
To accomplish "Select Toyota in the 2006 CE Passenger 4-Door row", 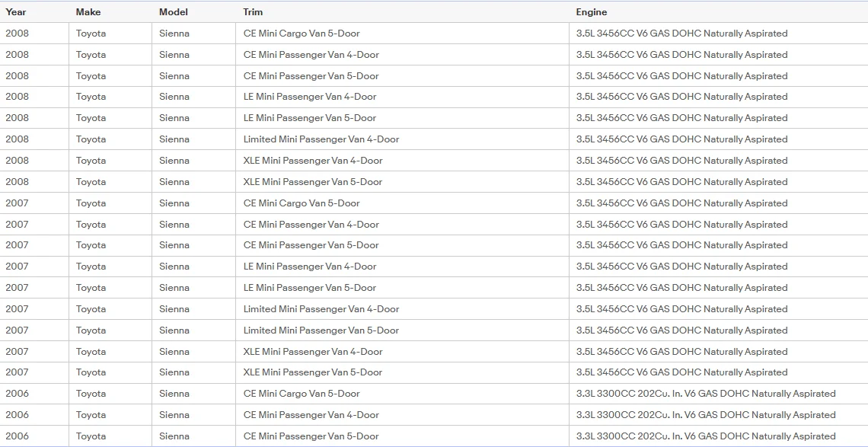I will (x=91, y=415).
